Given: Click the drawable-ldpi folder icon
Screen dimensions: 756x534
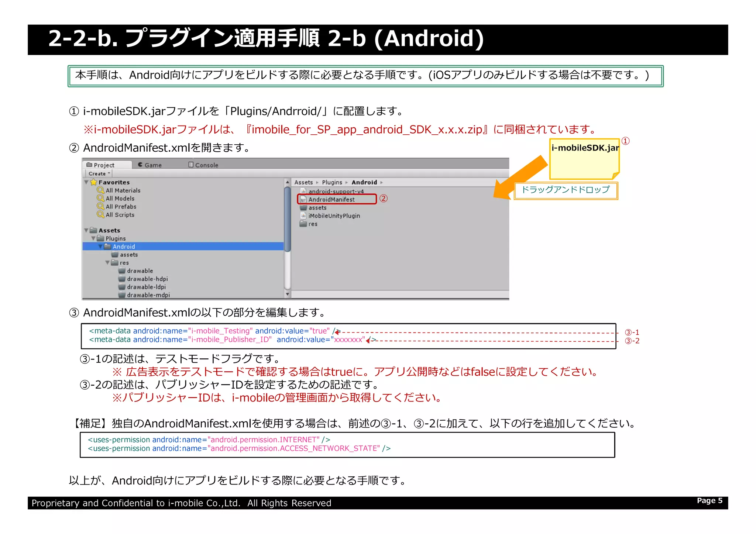Looking at the screenshot, I should [122, 287].
